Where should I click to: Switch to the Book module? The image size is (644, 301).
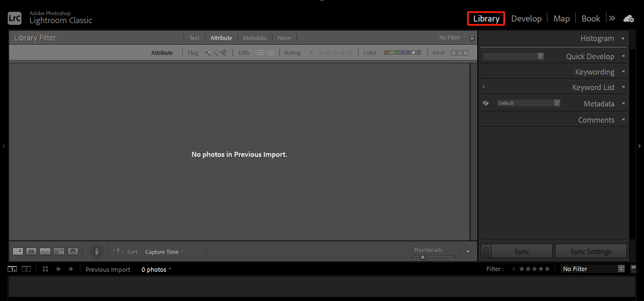pyautogui.click(x=591, y=18)
